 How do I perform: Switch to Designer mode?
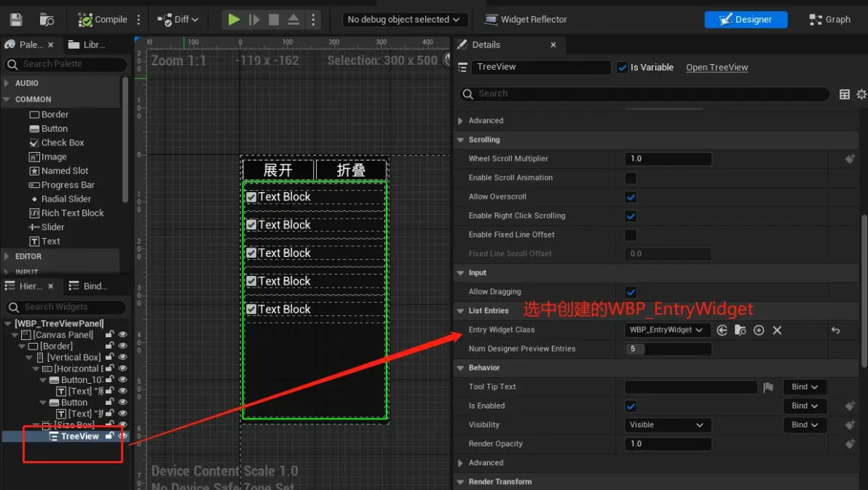(x=746, y=20)
